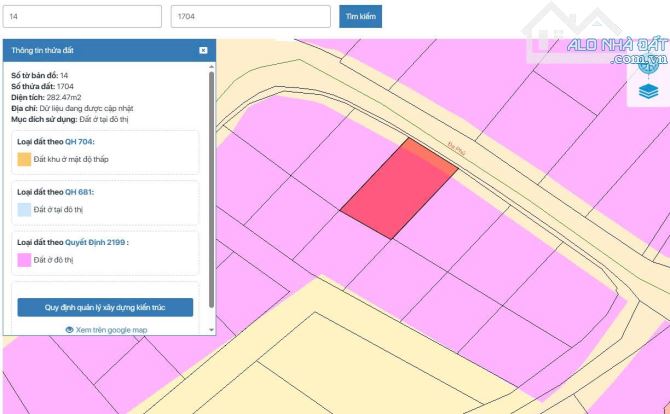Image resolution: width=670 pixels, height=414 pixels.
Task: Focus the parcel number field containing 1704
Action: pos(250,17)
